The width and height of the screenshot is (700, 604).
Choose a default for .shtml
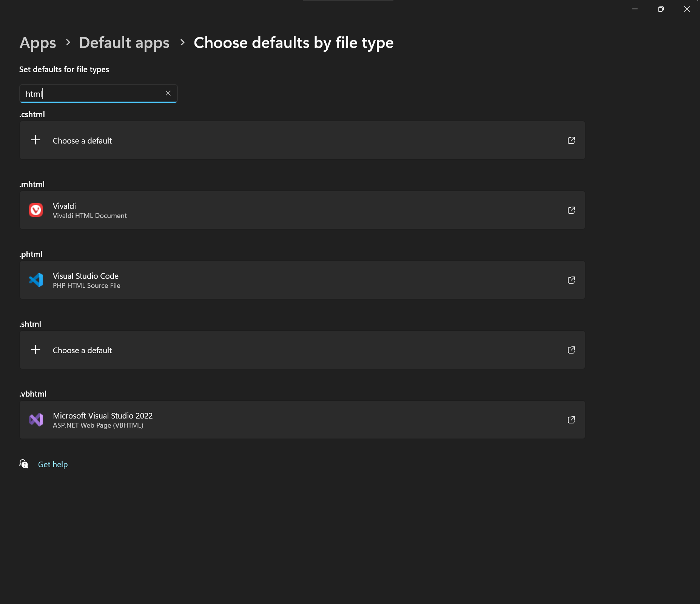(82, 350)
